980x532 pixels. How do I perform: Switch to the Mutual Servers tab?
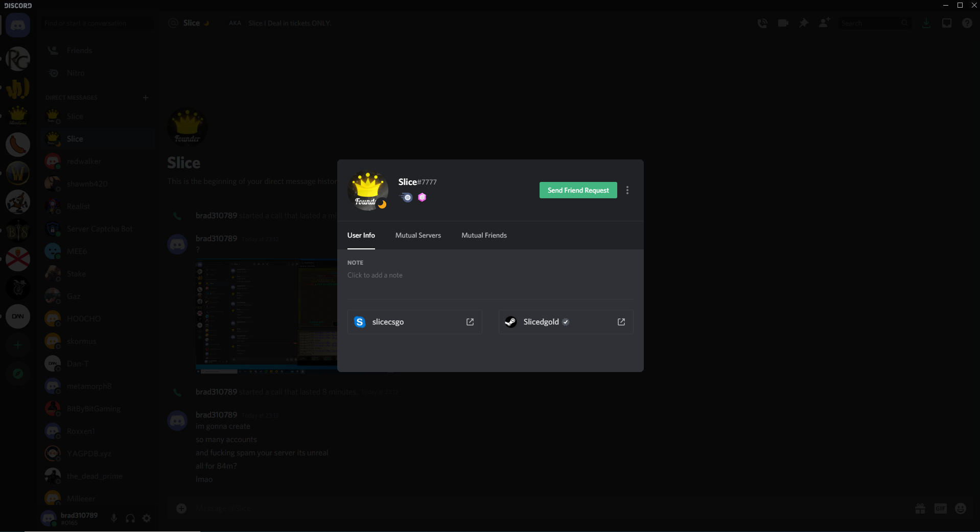pos(418,236)
